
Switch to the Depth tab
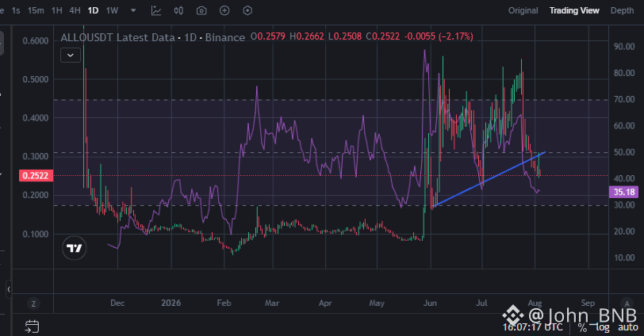[x=622, y=10]
